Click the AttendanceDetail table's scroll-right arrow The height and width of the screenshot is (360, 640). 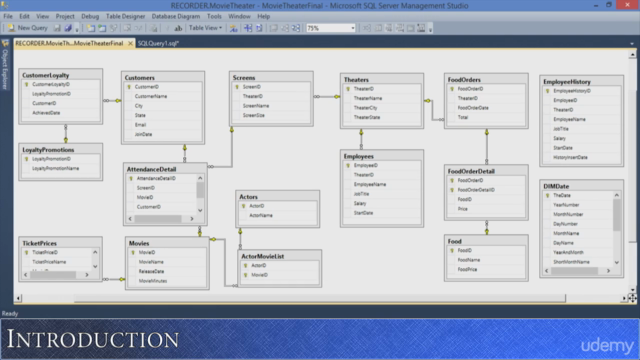[192, 219]
